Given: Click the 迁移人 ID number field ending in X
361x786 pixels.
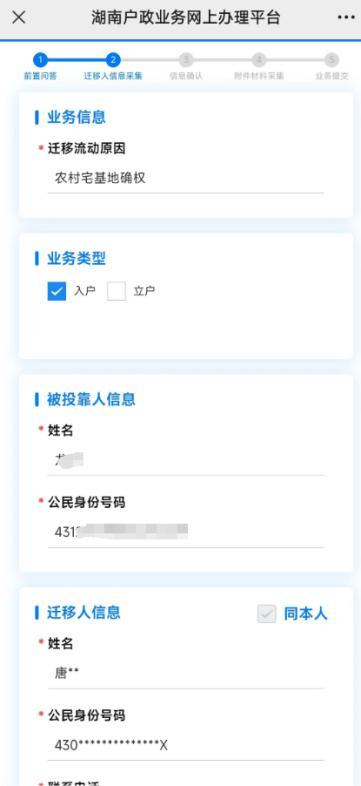Looking at the screenshot, I should click(x=186, y=745).
